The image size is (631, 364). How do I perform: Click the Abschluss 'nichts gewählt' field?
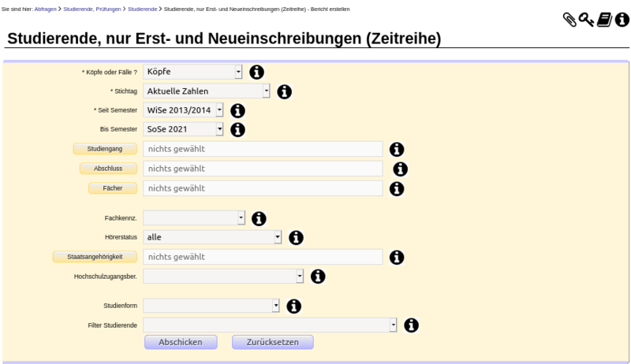pyautogui.click(x=263, y=169)
